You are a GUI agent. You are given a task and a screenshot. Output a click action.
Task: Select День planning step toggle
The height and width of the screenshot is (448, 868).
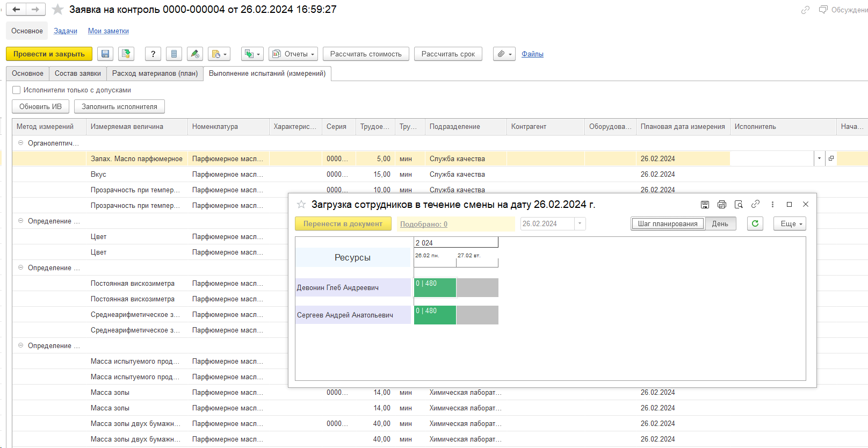[x=720, y=224]
